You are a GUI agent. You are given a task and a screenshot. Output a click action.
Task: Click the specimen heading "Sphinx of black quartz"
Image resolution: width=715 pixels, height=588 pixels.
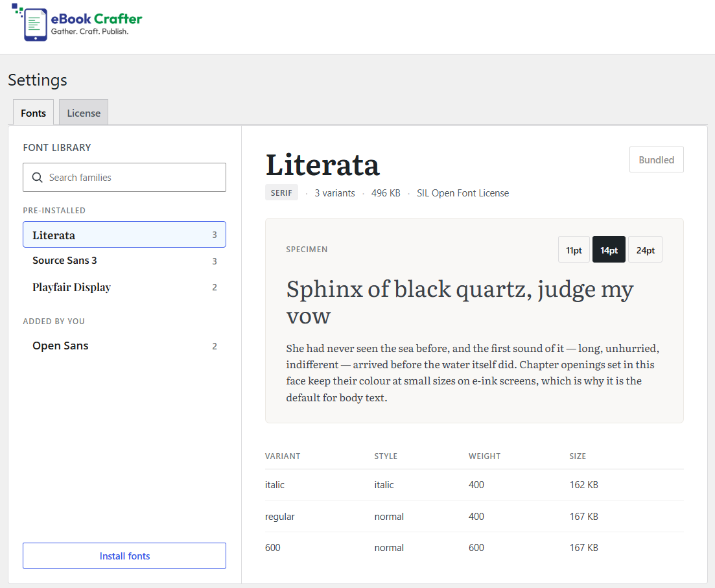click(460, 301)
